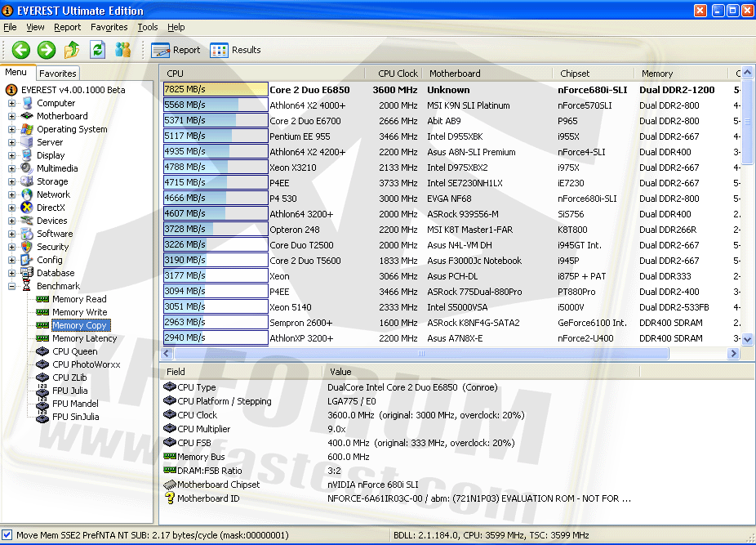Click the Field column header
This screenshot has height=545, width=756.
tap(241, 372)
